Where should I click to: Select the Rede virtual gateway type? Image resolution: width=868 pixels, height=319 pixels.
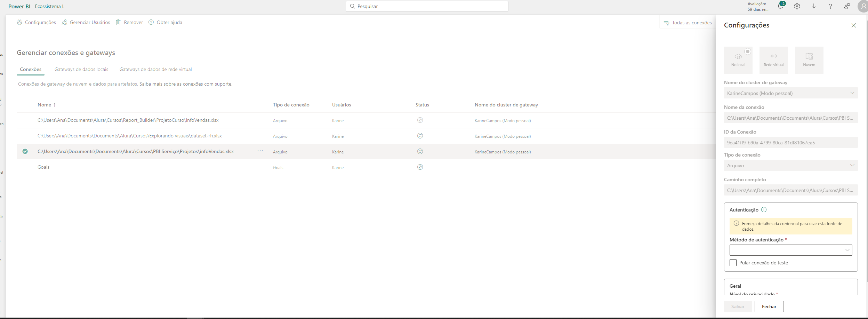(x=774, y=60)
